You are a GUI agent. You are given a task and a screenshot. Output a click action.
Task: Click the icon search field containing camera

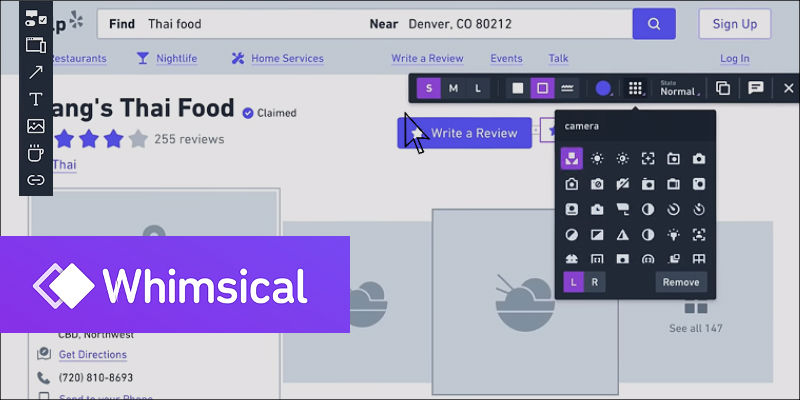pyautogui.click(x=635, y=126)
